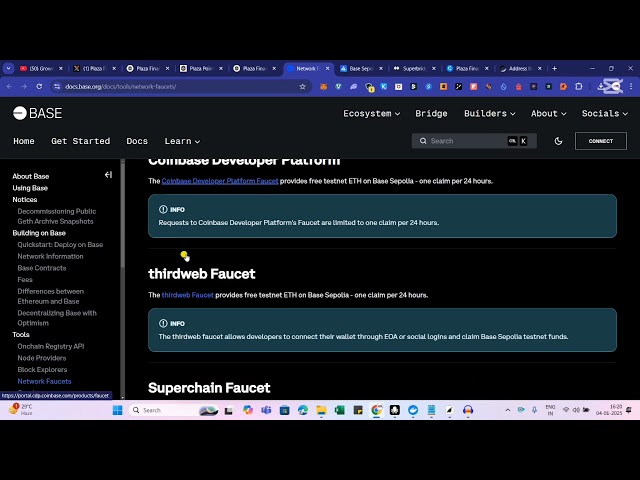The height and width of the screenshot is (480, 640).
Task: Open Fees sidebar item
Action: (25, 280)
